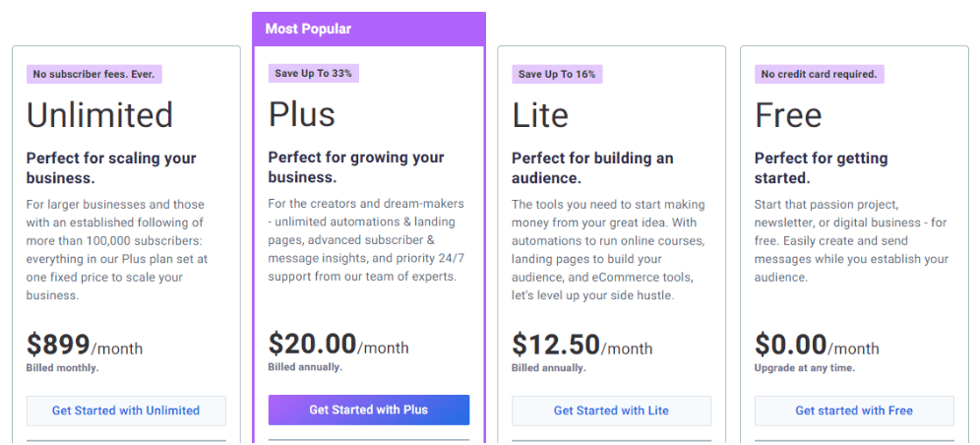Click Get Started with Unlimited button

126,411
